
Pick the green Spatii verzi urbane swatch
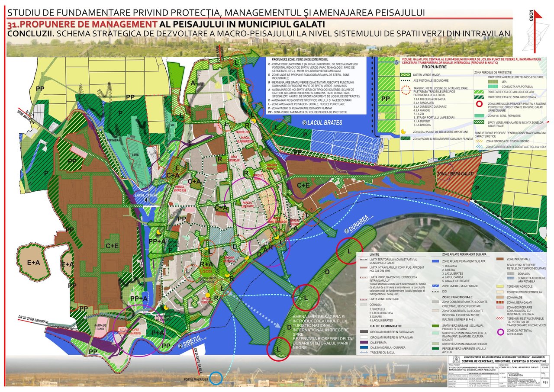point(435,326)
